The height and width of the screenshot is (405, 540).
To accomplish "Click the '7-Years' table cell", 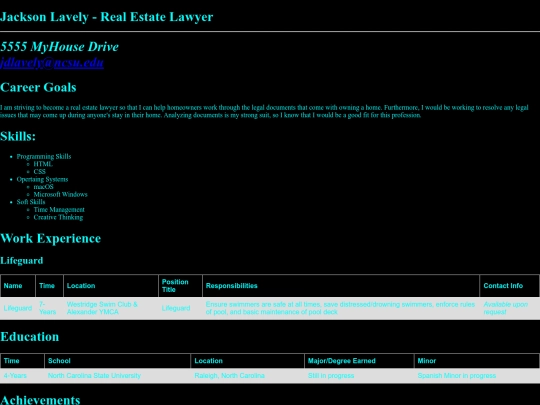I will pos(49,308).
